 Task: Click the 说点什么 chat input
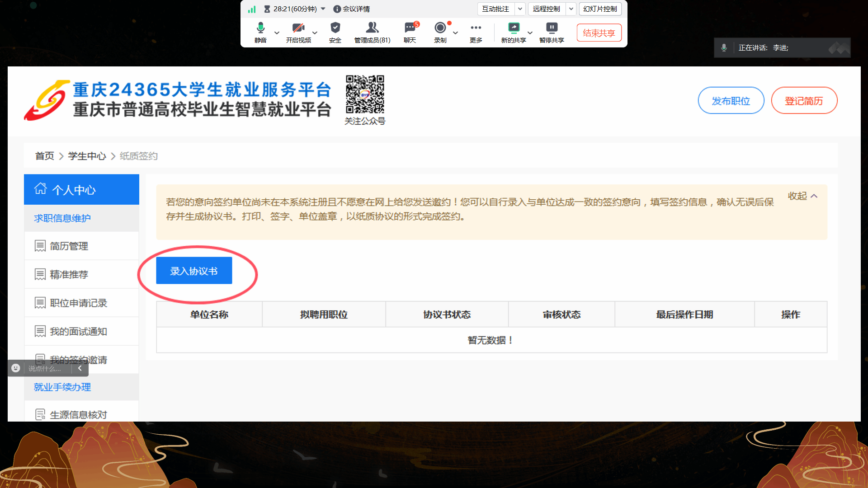45,369
